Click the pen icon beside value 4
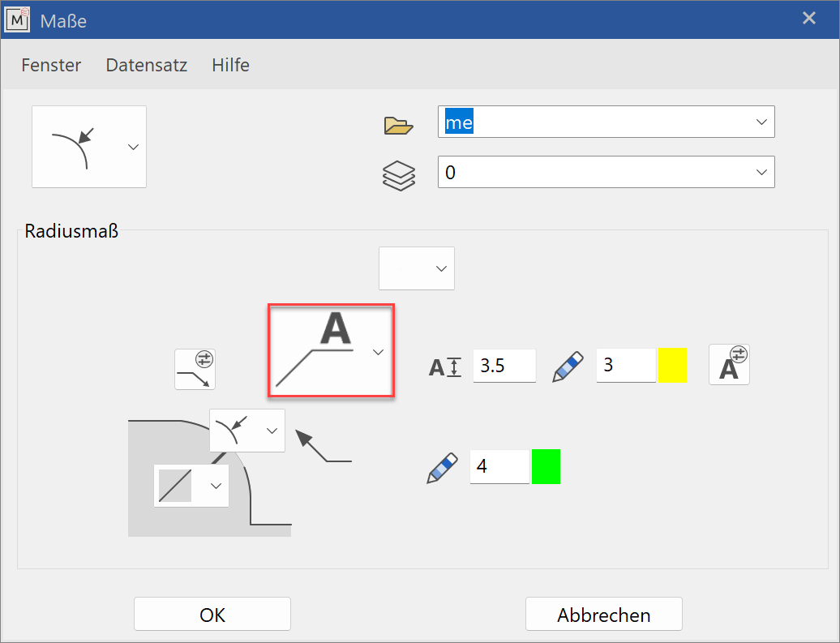Viewport: 840px width, 643px height. click(x=443, y=469)
